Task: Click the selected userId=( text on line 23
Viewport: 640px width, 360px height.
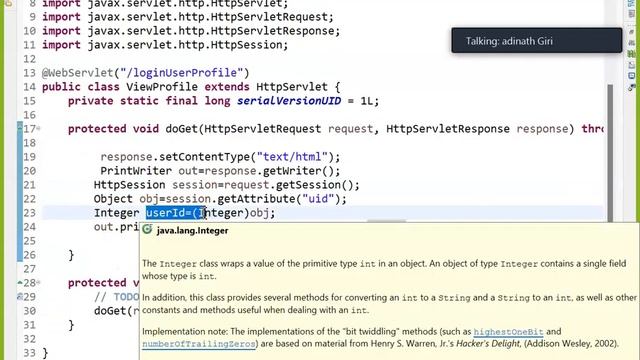Action: click(175, 213)
